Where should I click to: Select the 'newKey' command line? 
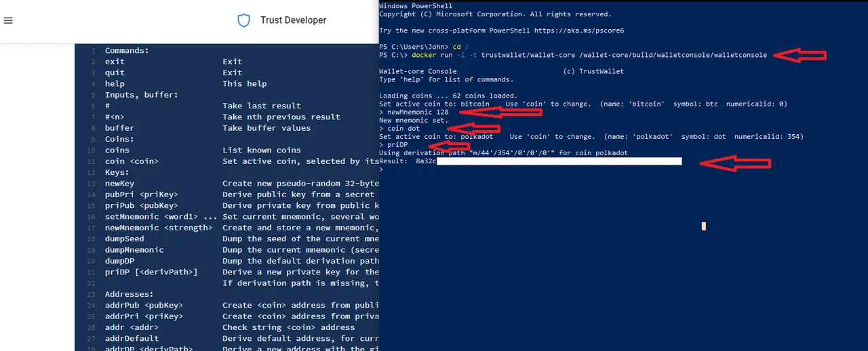pos(119,183)
